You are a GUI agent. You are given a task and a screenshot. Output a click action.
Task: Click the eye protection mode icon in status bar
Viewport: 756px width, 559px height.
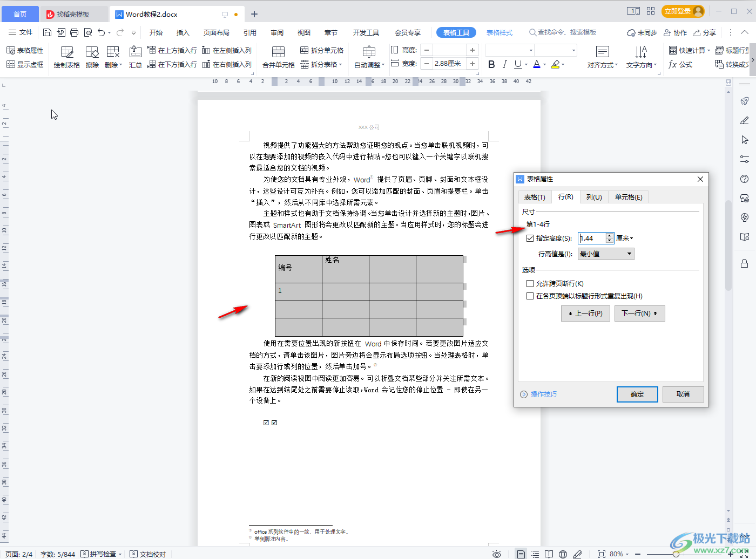(x=497, y=554)
